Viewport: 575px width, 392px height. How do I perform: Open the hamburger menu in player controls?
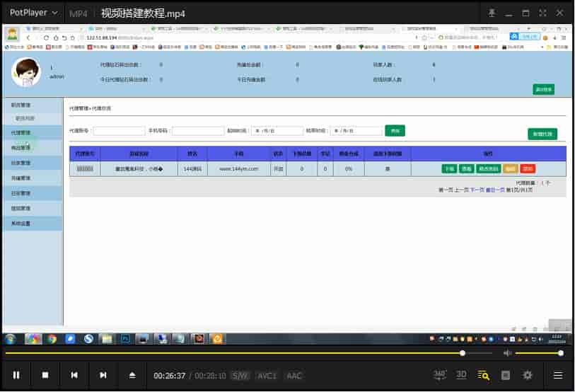pyautogui.click(x=558, y=375)
